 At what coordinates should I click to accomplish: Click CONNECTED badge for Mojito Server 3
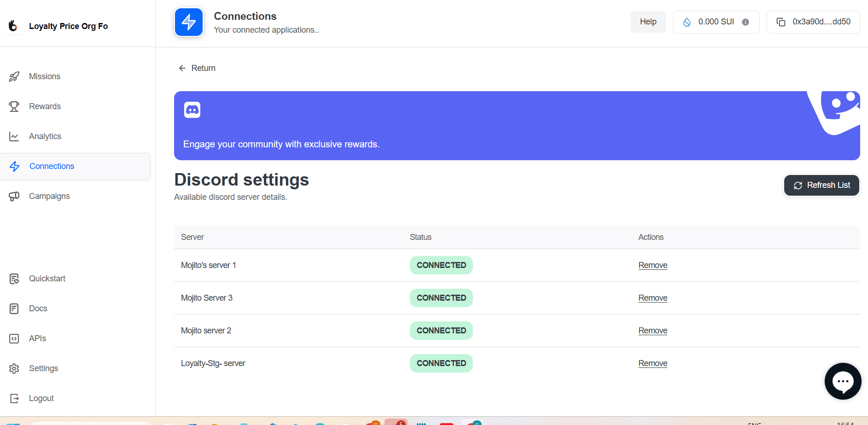click(441, 298)
